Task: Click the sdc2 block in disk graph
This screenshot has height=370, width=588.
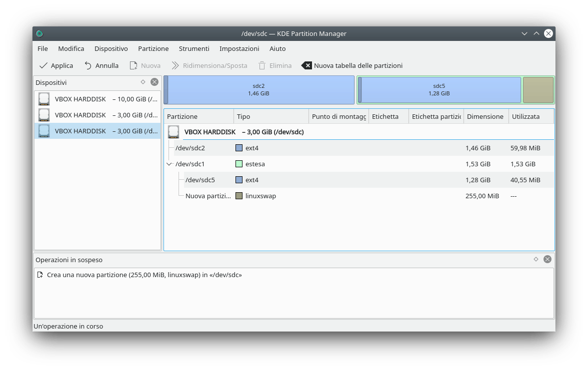Action: (258, 90)
